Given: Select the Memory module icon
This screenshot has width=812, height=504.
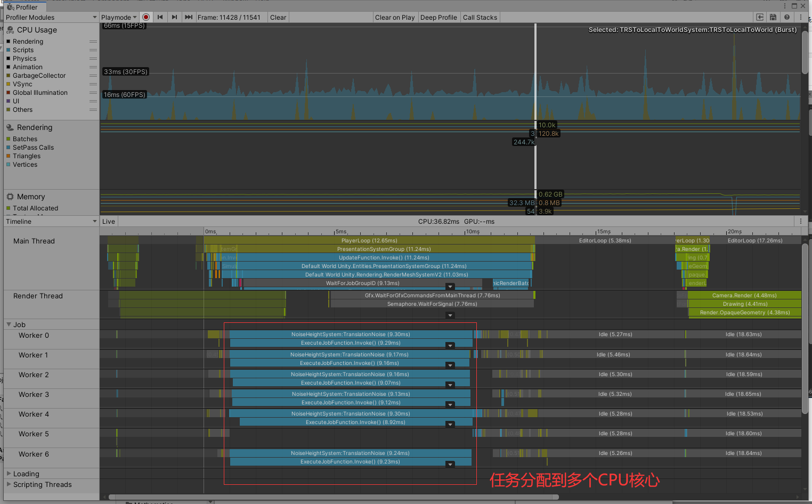Looking at the screenshot, I should click(10, 197).
